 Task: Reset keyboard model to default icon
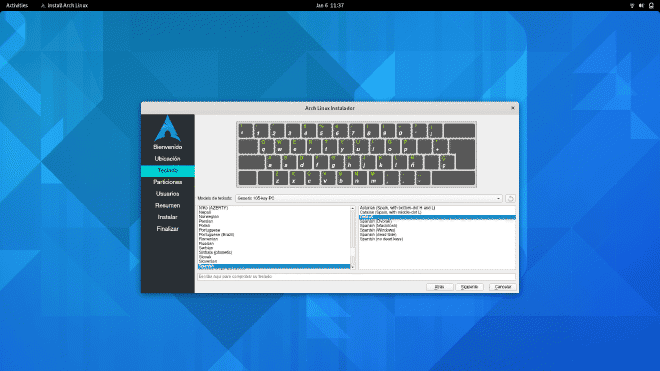pos(510,198)
